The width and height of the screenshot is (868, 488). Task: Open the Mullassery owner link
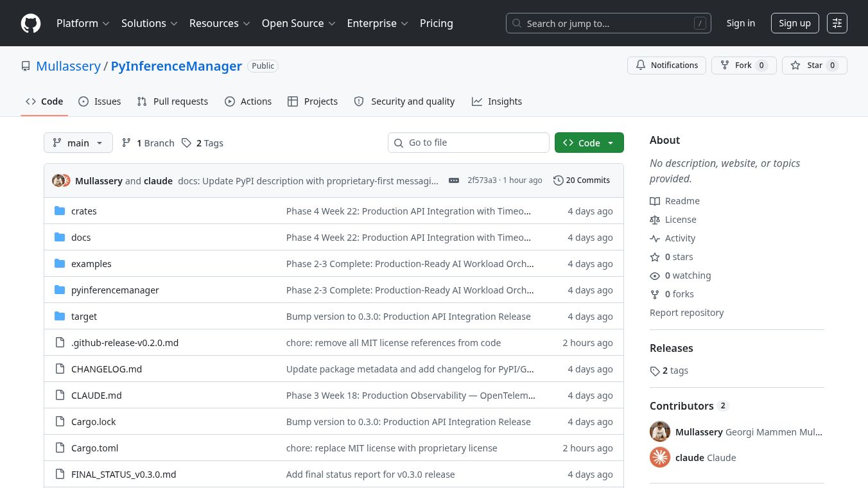68,66
